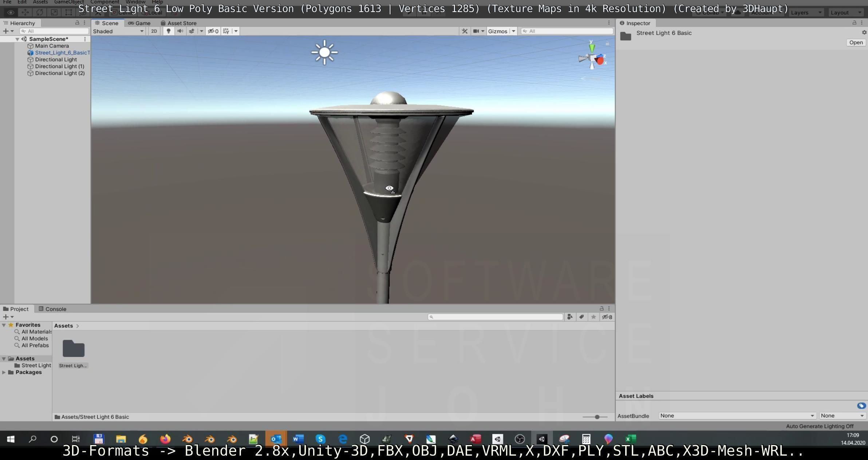Toggle scene grid visibility icon

click(226, 31)
